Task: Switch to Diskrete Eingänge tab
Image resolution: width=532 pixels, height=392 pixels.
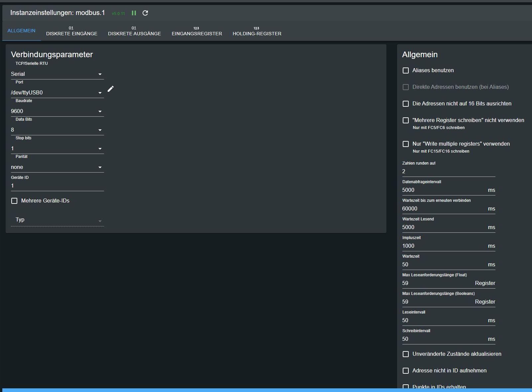Action: pyautogui.click(x=72, y=31)
